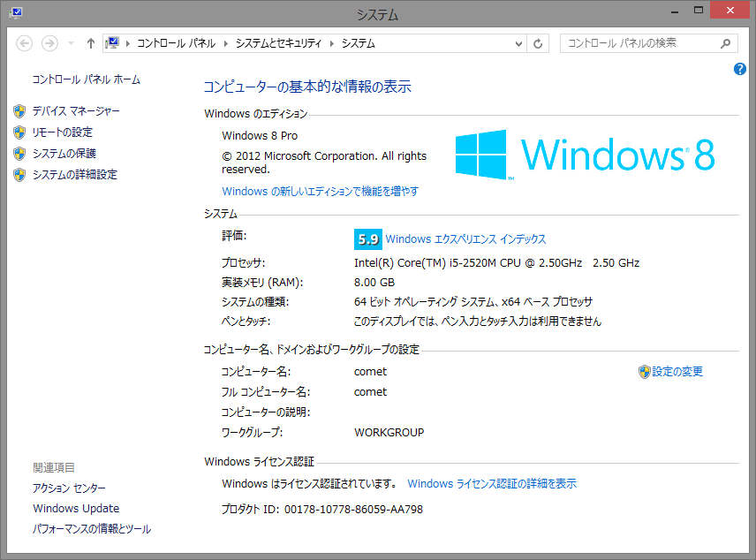
Task: Click 設定の変更 link with shield
Action: tap(677, 372)
